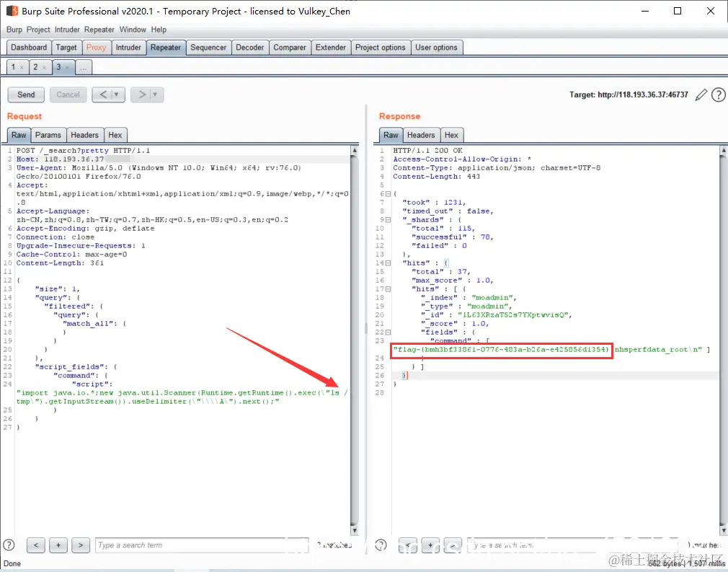This screenshot has height=572, width=728.
Task: Close Repeater sub-tab 2
Action: click(x=44, y=68)
